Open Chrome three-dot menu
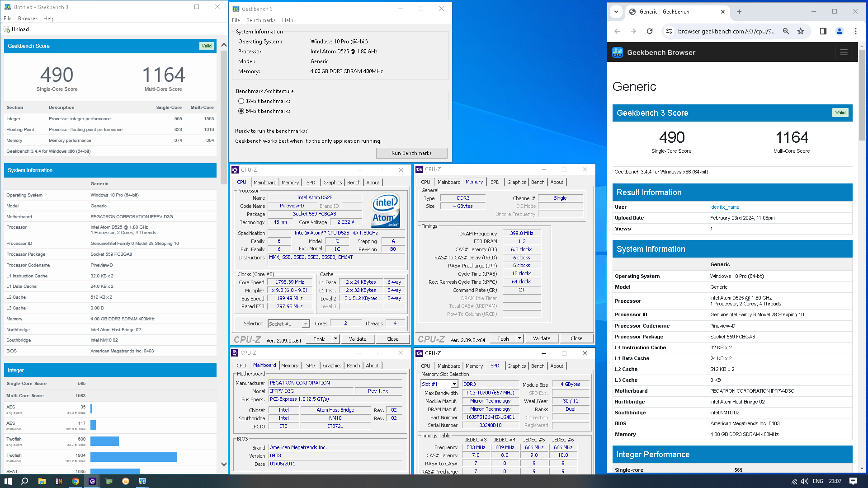 tap(855, 31)
